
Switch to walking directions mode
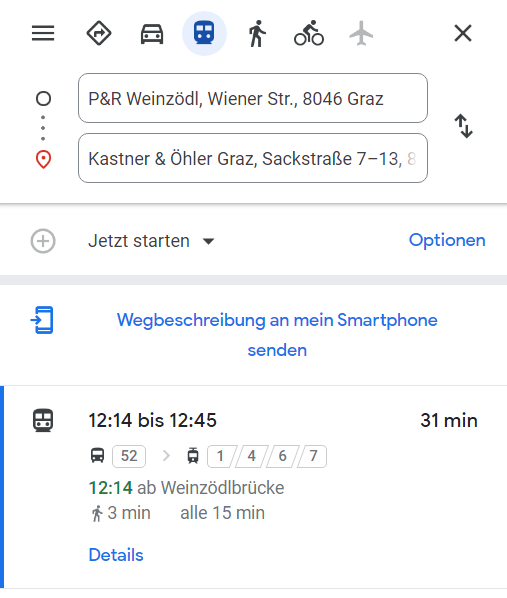click(257, 34)
